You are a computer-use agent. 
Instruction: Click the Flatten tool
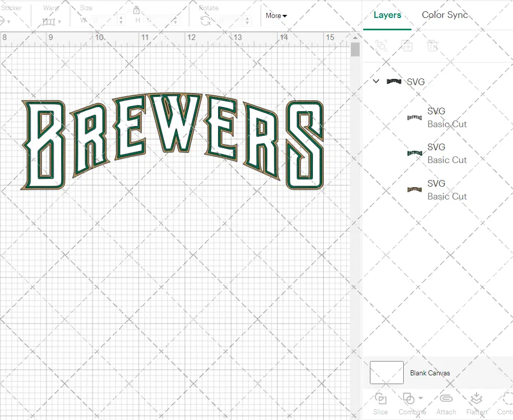click(x=477, y=404)
